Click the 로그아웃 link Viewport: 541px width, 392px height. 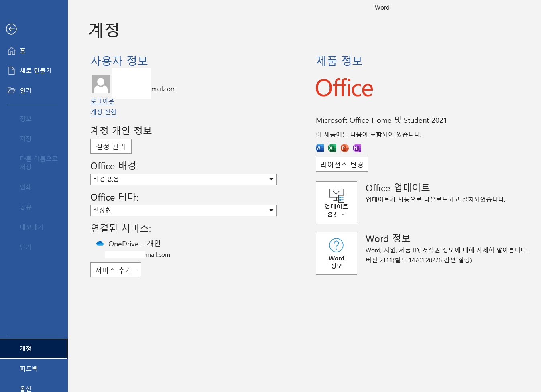[102, 101]
